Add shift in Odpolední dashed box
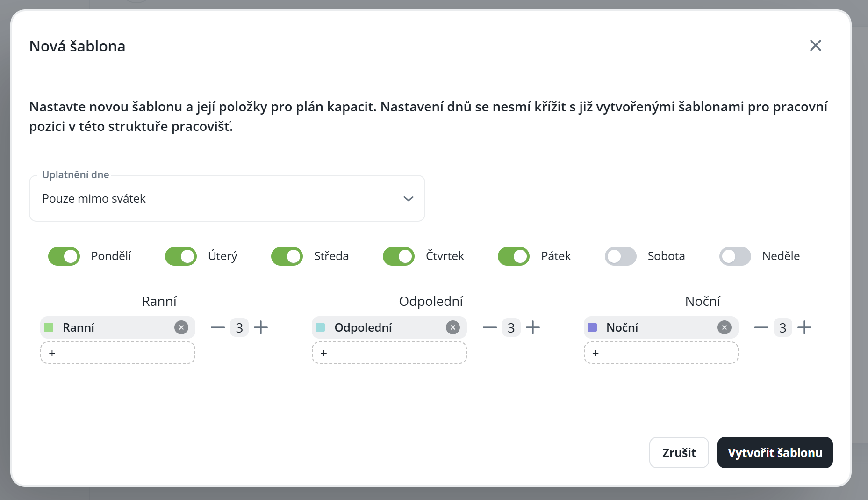The width and height of the screenshot is (868, 500). [x=389, y=353]
